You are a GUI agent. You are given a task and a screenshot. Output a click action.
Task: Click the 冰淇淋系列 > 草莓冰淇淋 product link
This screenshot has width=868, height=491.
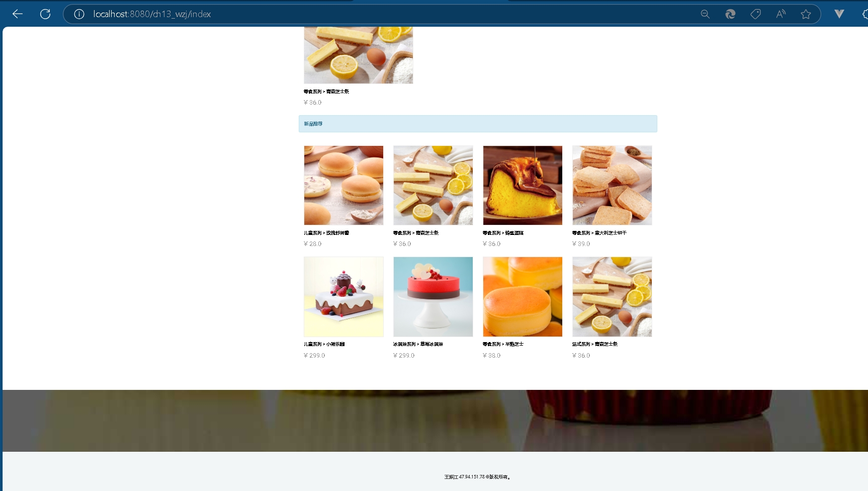tap(418, 344)
